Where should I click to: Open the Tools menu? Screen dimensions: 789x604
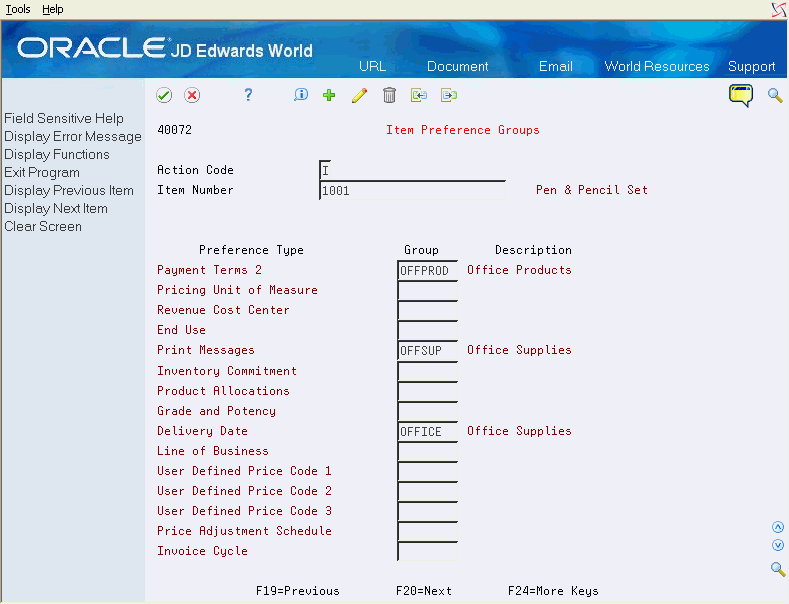click(x=18, y=9)
